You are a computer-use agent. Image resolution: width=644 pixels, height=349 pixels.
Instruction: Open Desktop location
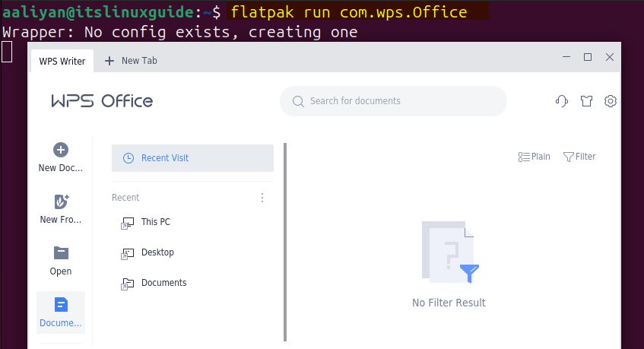pos(157,252)
